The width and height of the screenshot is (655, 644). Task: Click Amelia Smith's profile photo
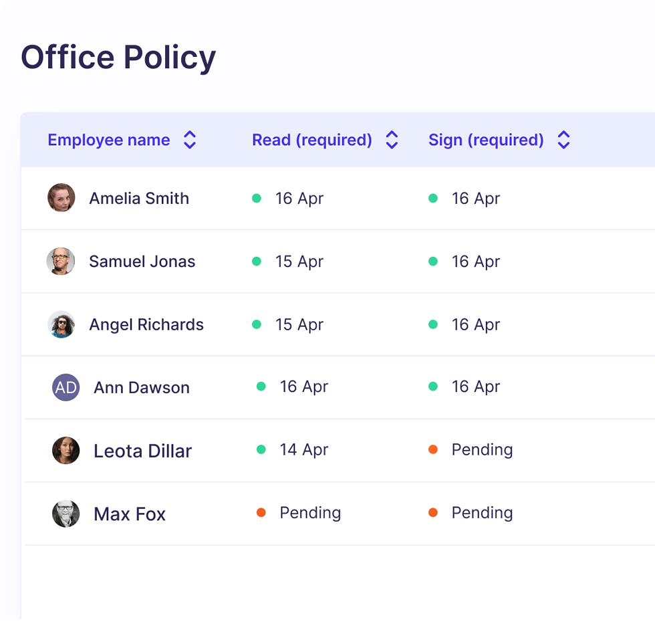point(61,198)
